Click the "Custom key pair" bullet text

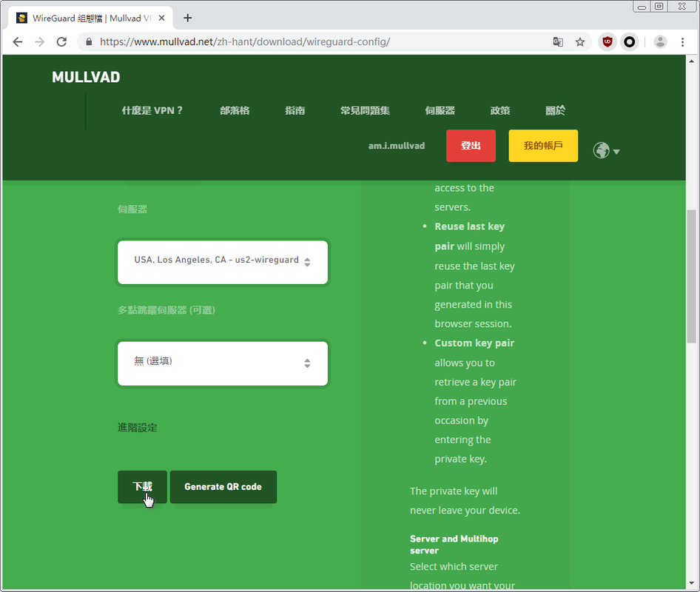click(474, 343)
